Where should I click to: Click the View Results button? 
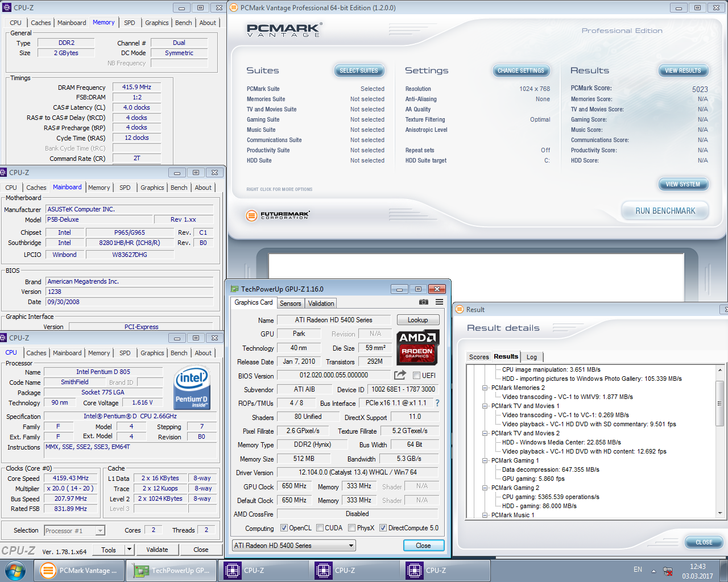pos(683,70)
